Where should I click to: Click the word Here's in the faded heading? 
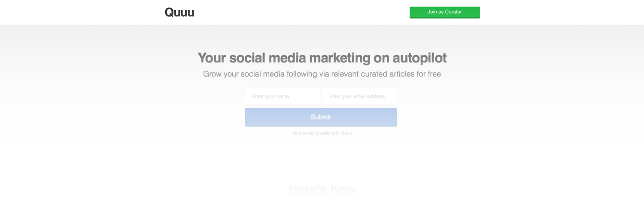[x=309, y=190]
